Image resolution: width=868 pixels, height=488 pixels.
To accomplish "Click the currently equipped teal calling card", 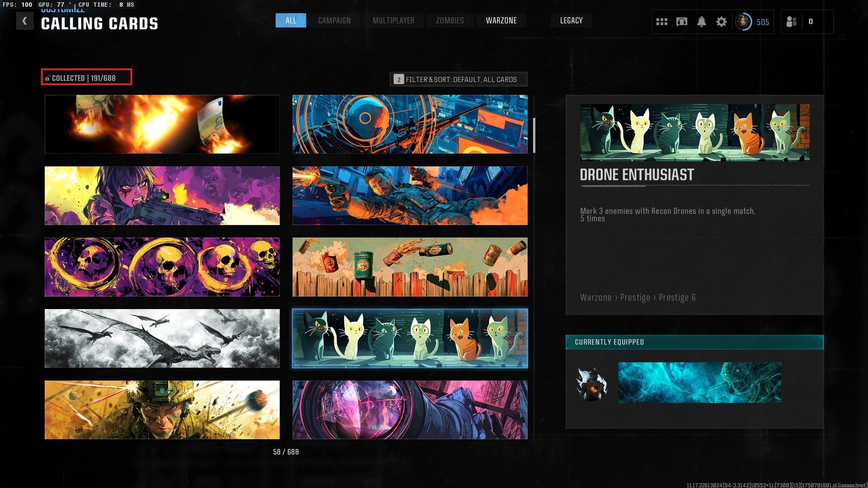I will coord(699,383).
